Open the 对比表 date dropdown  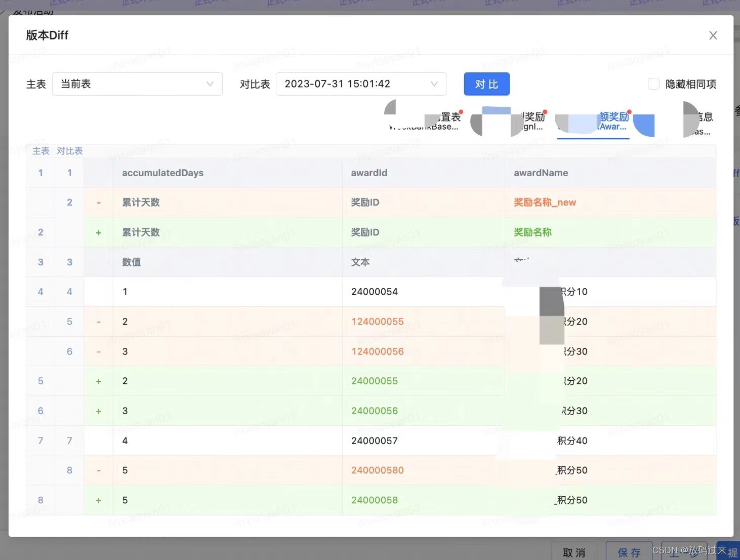point(361,84)
